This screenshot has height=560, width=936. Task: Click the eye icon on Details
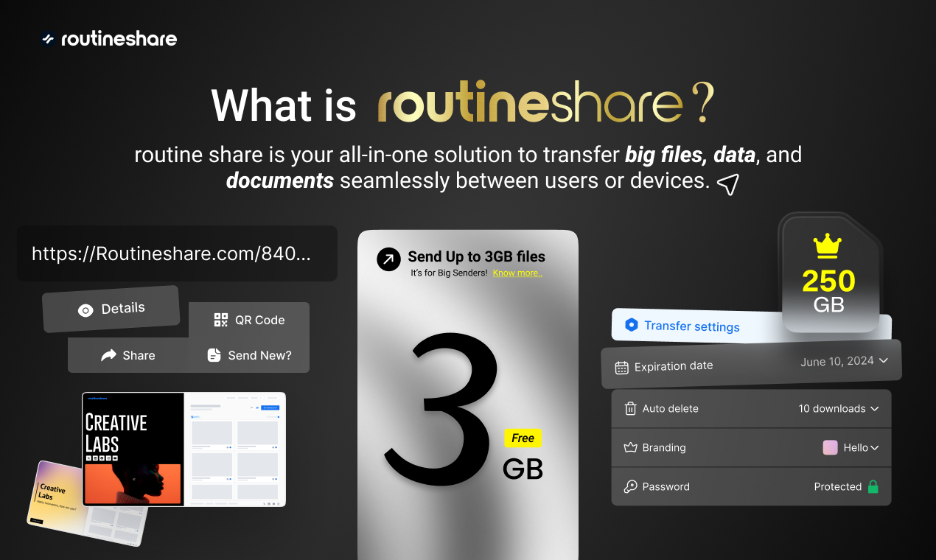tap(85, 310)
